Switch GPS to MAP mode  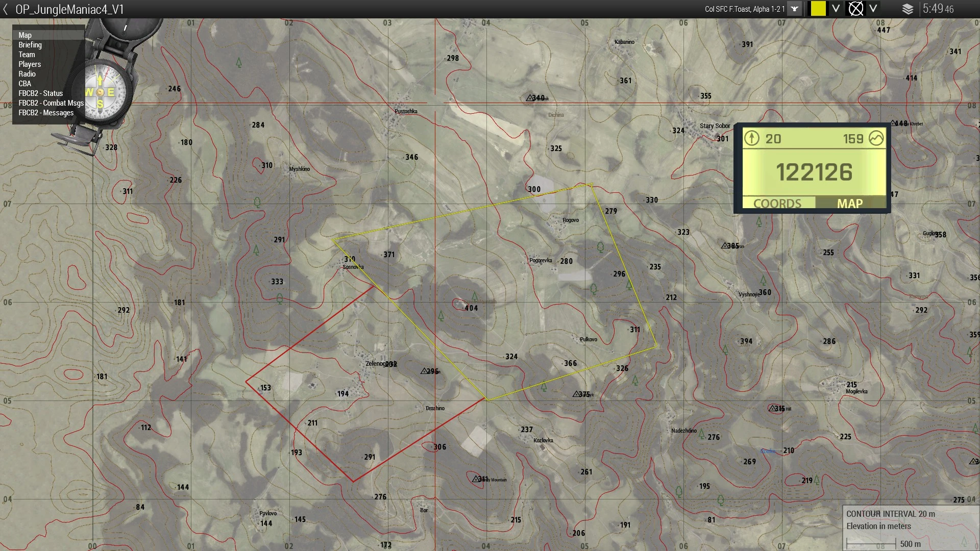click(x=850, y=203)
